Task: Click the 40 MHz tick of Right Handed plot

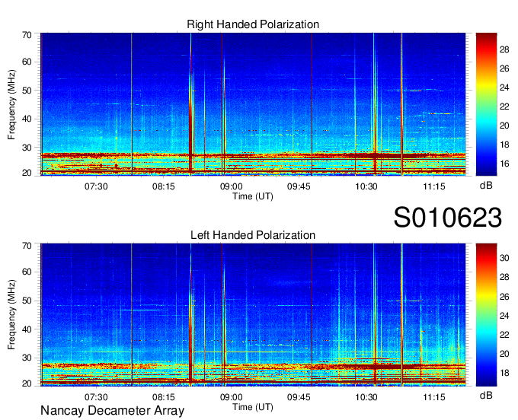Action: pos(27,119)
